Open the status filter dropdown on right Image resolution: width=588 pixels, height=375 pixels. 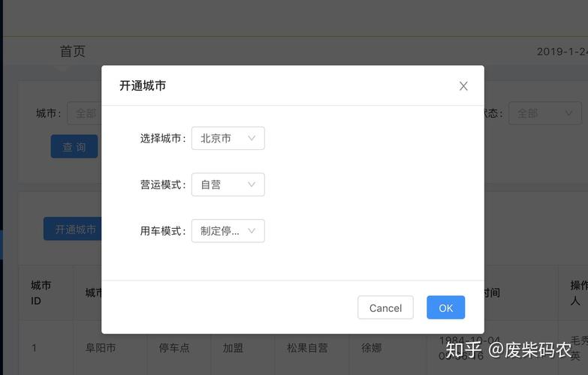pyautogui.click(x=545, y=113)
